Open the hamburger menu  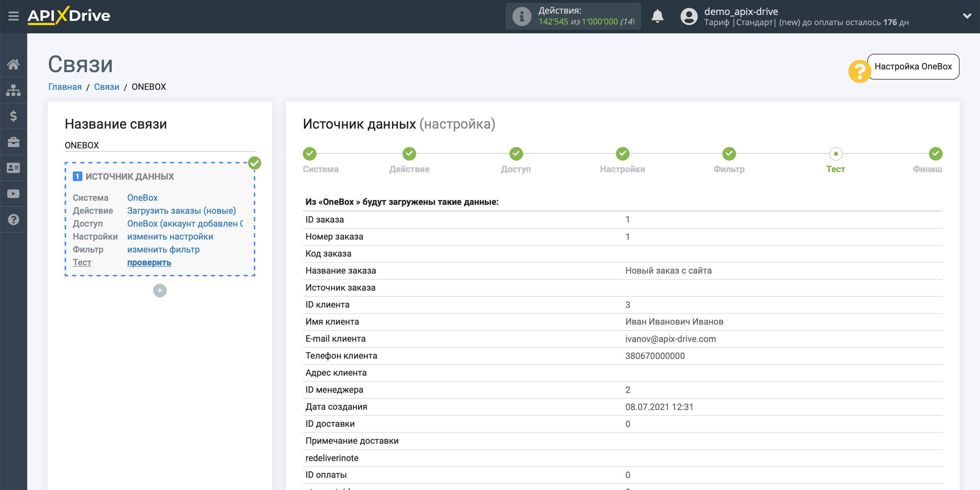pyautogui.click(x=13, y=16)
